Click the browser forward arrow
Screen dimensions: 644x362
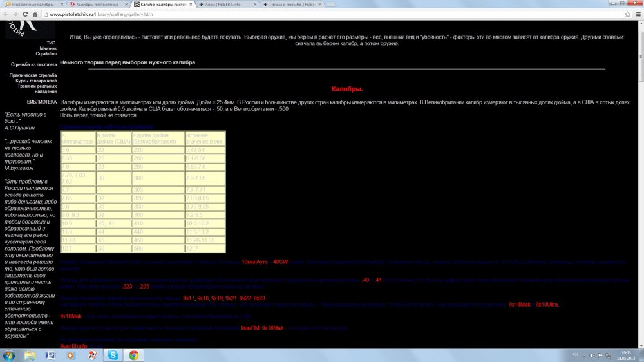coord(15,14)
